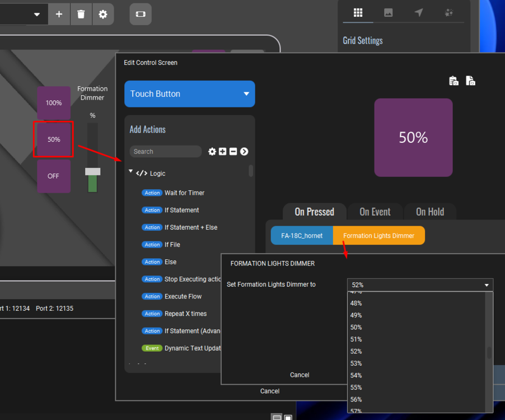Select the If Statement (Advanced) action
Screen dimensions: 505x420
pos(181,331)
